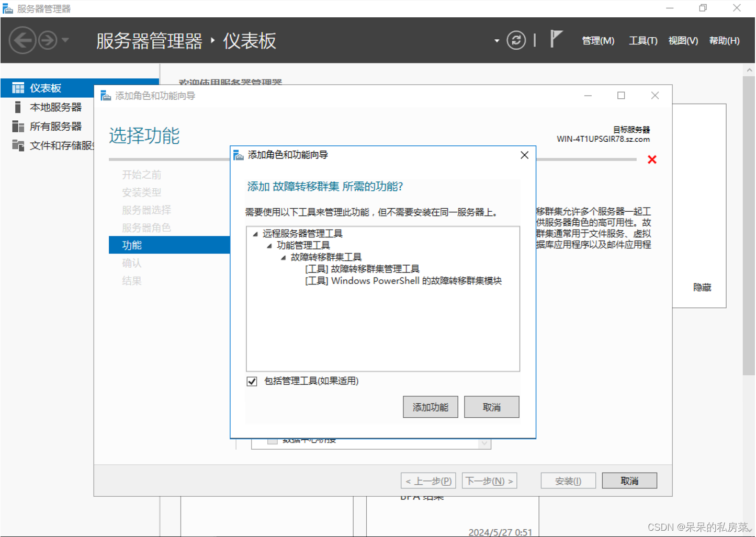Click the scroll-up arrow of main scrollbar

(x=749, y=70)
